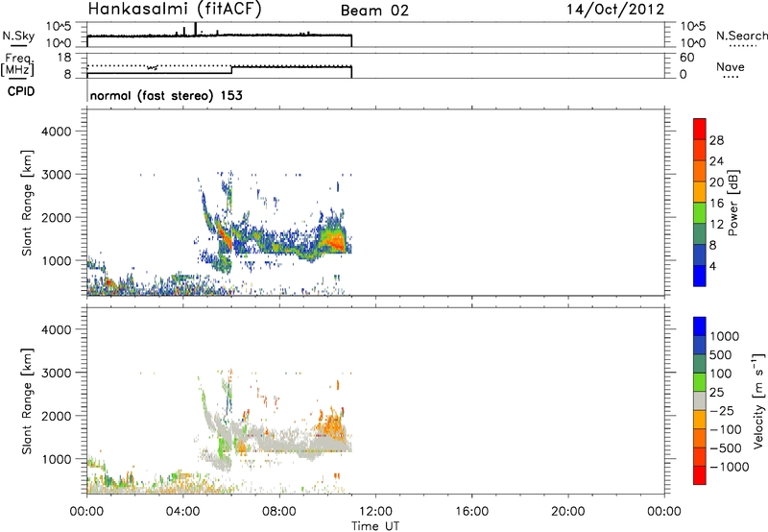The image size is (768, 532).
Task: Pick the red bottom segment of velocity colorbar
Action: 700,475
